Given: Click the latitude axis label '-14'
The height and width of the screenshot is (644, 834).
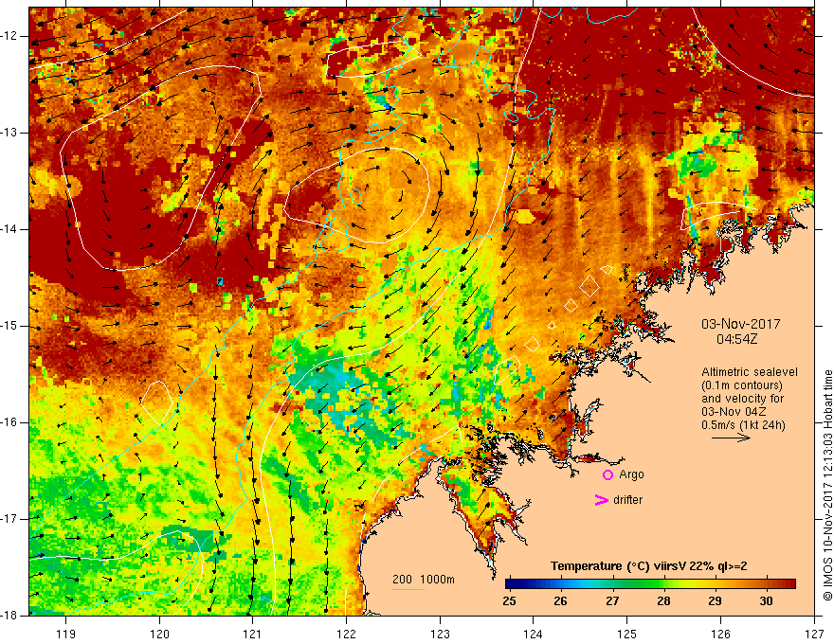Looking at the screenshot, I should [x=9, y=229].
